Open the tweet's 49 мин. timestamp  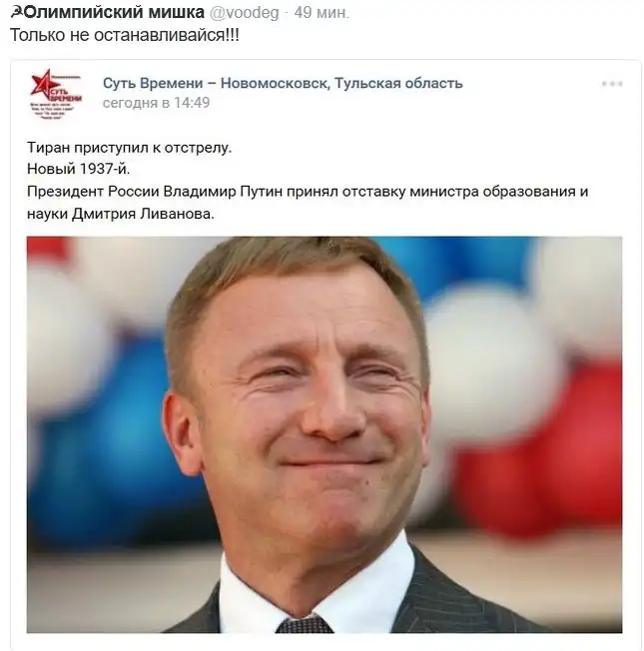click(x=322, y=13)
